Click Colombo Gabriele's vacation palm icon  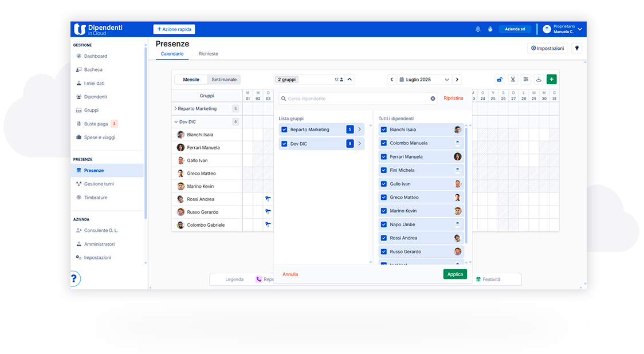(268, 225)
